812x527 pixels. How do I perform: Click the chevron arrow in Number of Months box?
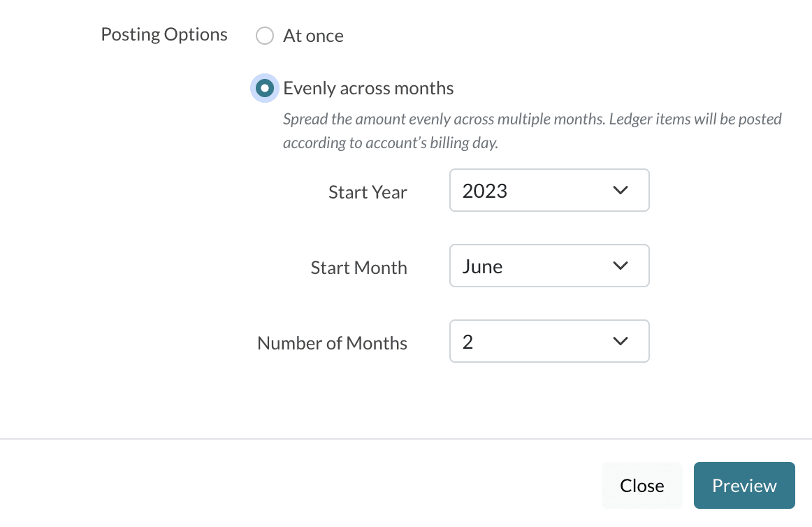tap(620, 341)
